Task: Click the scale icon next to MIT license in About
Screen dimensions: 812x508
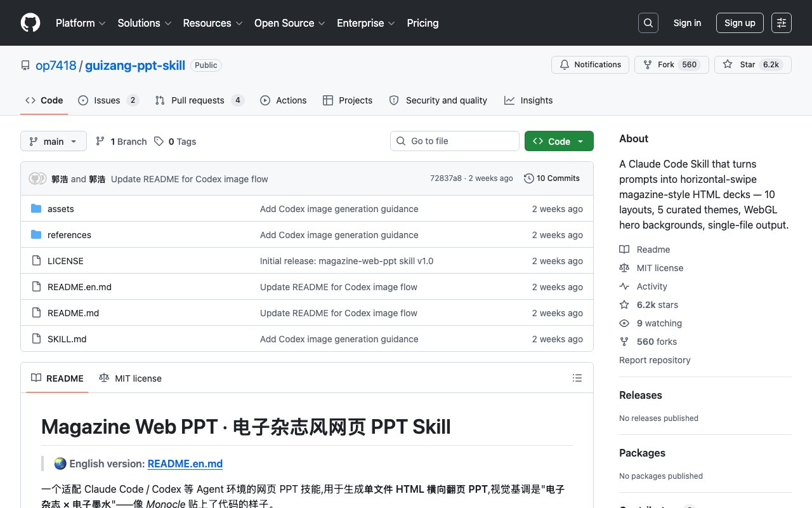Action: [624, 268]
